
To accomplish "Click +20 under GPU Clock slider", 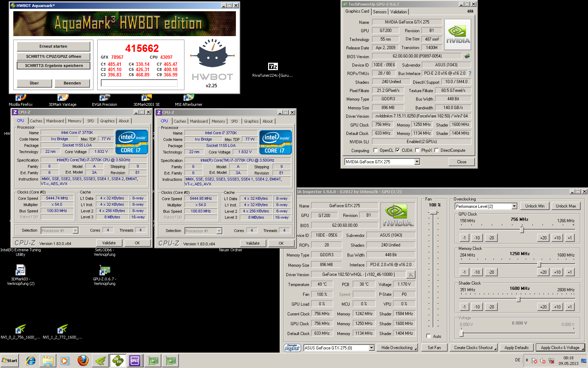I will click(x=543, y=238).
